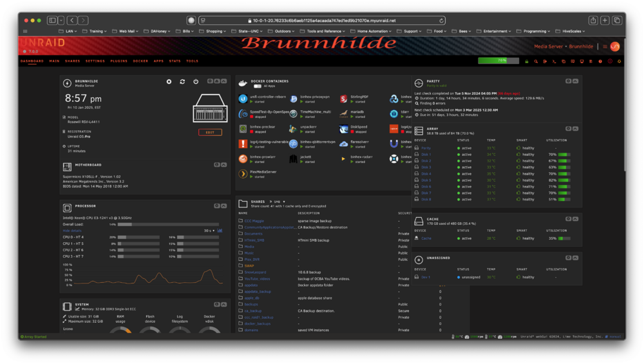
Task: Click the Hide details link
Action: tap(72, 231)
